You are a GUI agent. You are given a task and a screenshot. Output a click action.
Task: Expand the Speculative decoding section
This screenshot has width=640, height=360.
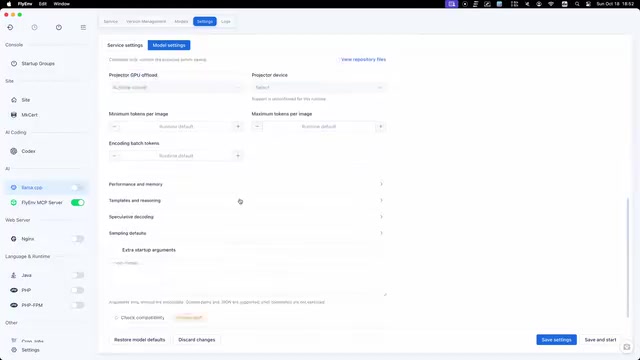click(246, 217)
